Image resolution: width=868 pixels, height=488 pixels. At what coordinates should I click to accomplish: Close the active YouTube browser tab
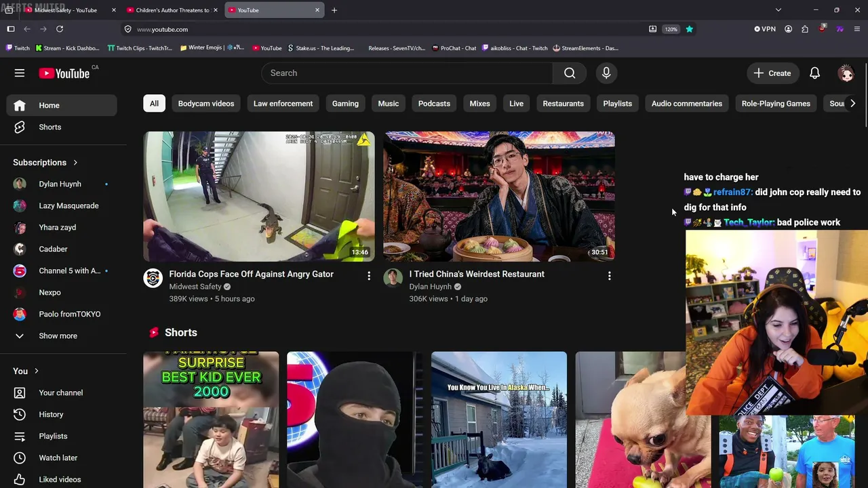[x=317, y=10]
